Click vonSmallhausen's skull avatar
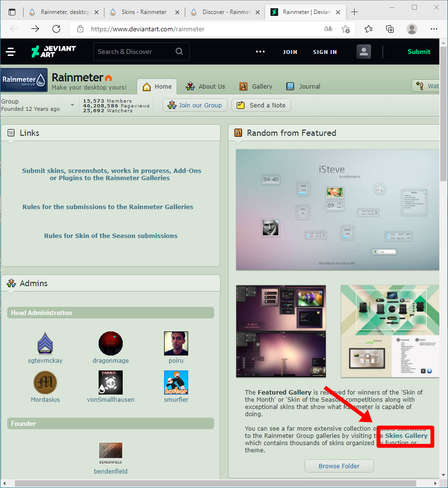 pyautogui.click(x=111, y=382)
